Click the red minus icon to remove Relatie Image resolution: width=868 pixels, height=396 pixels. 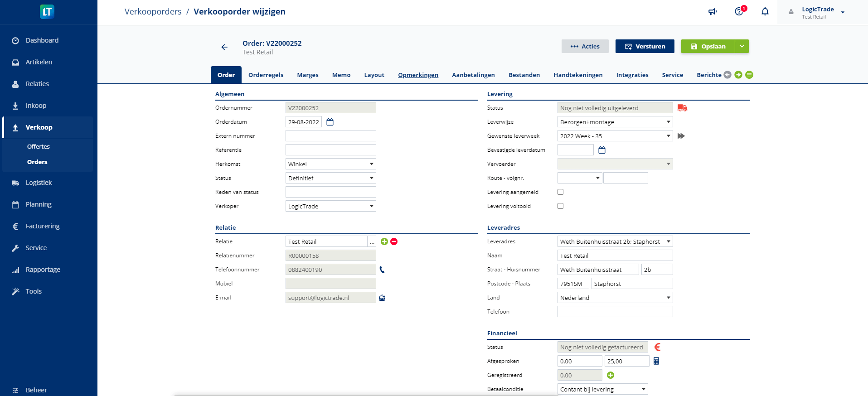pyautogui.click(x=394, y=241)
